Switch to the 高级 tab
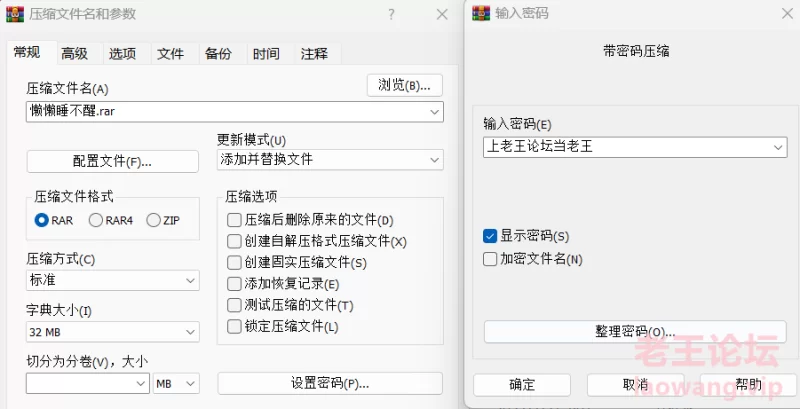Screen dimensions: 800x409 pos(74,54)
